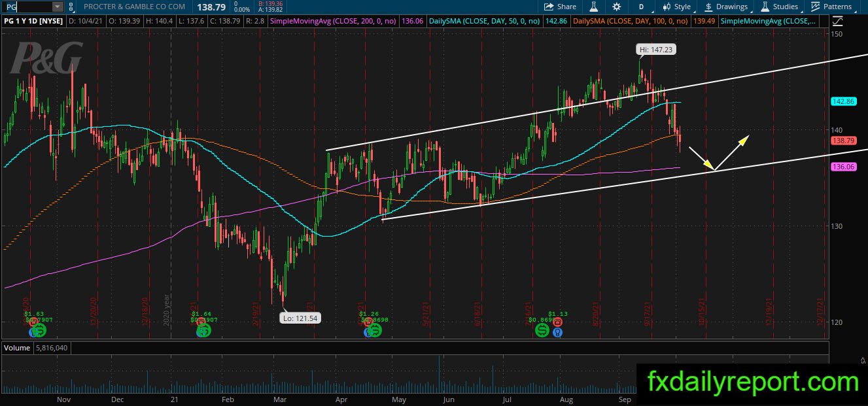
Task: Open the D timeframe dropdown
Action: pyautogui.click(x=642, y=7)
